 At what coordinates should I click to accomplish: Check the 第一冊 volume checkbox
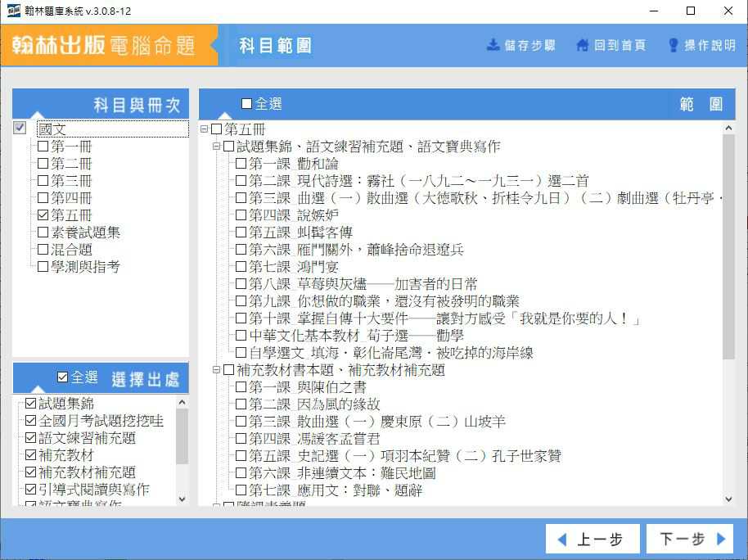click(x=43, y=146)
